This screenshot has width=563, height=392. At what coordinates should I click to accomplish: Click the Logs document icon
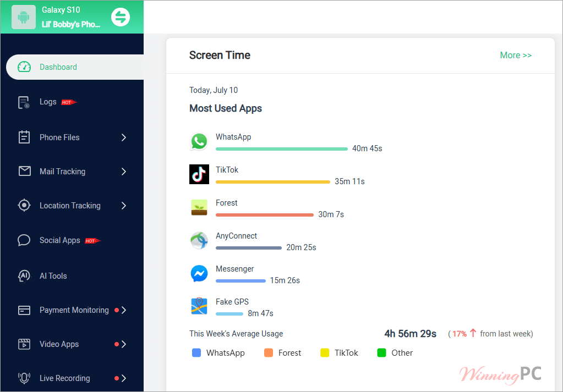24,102
